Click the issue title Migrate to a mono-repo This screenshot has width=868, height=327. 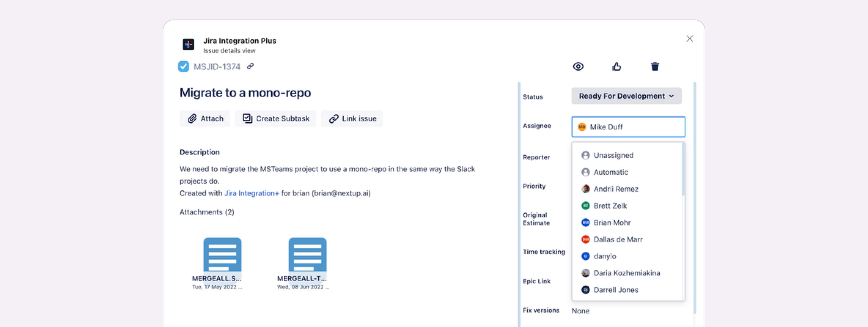point(245,93)
